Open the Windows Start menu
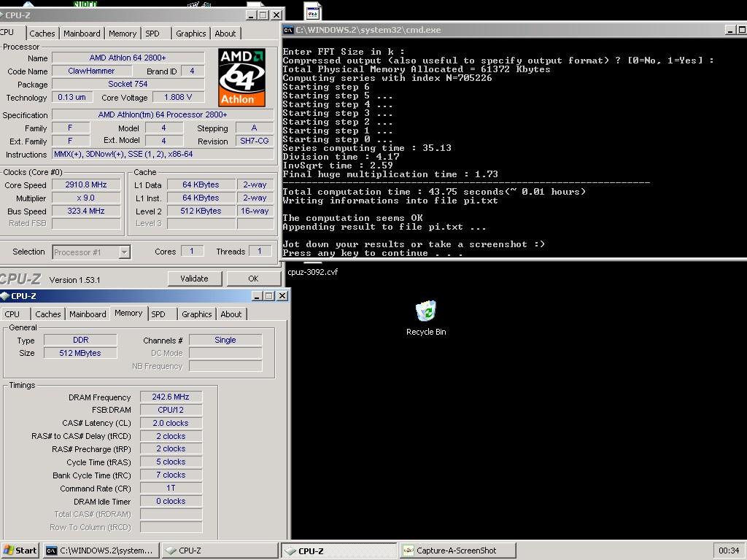 click(20, 551)
